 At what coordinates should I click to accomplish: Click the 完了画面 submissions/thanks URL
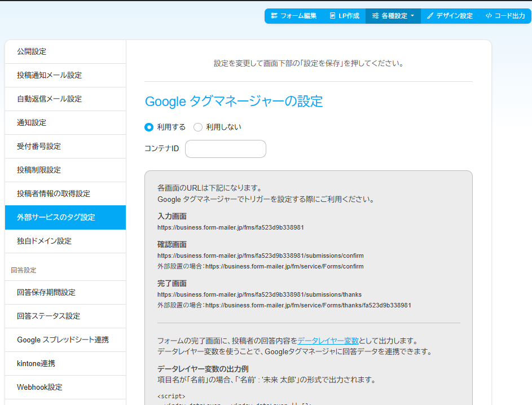(260, 295)
